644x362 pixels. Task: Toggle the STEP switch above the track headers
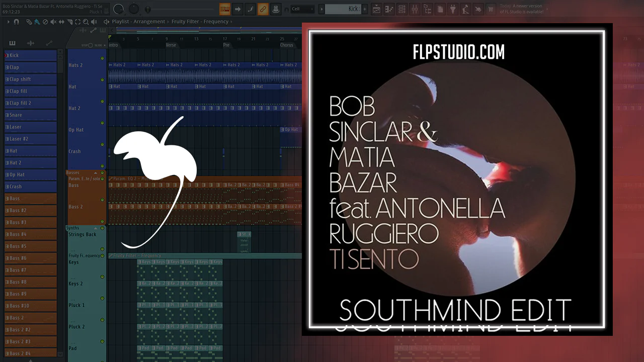pyautogui.click(x=91, y=45)
